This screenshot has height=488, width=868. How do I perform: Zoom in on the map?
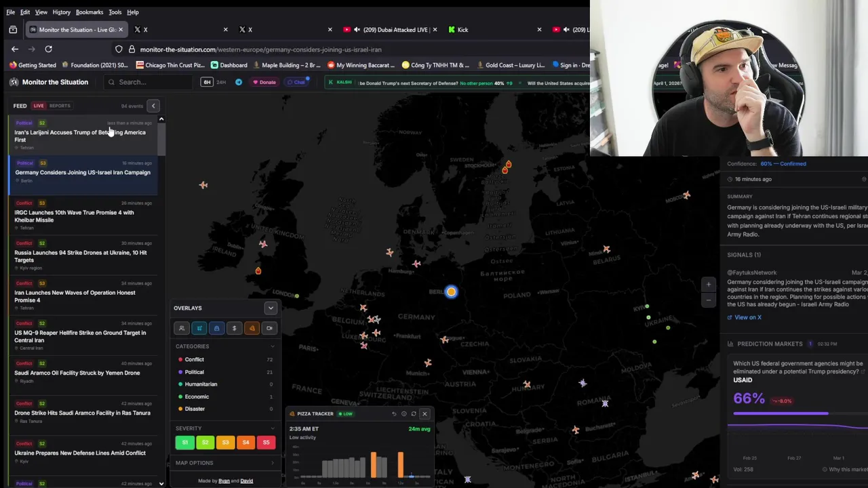click(x=708, y=285)
